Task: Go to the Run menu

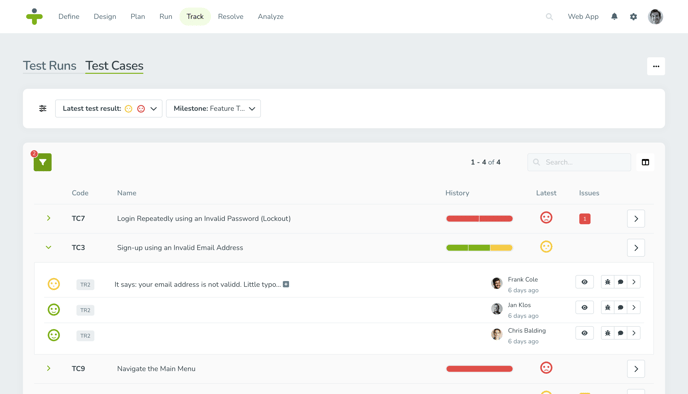Action: (x=166, y=17)
